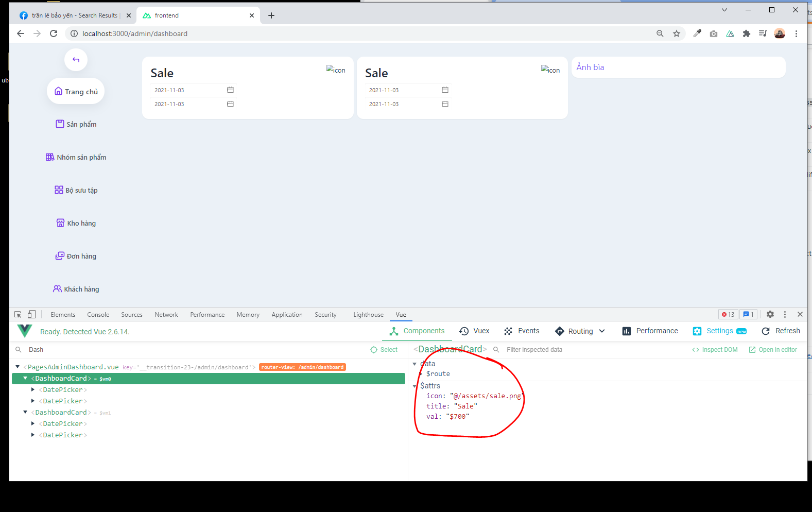Open Đơn hàng orders page
The width and height of the screenshot is (812, 512).
coord(76,256)
